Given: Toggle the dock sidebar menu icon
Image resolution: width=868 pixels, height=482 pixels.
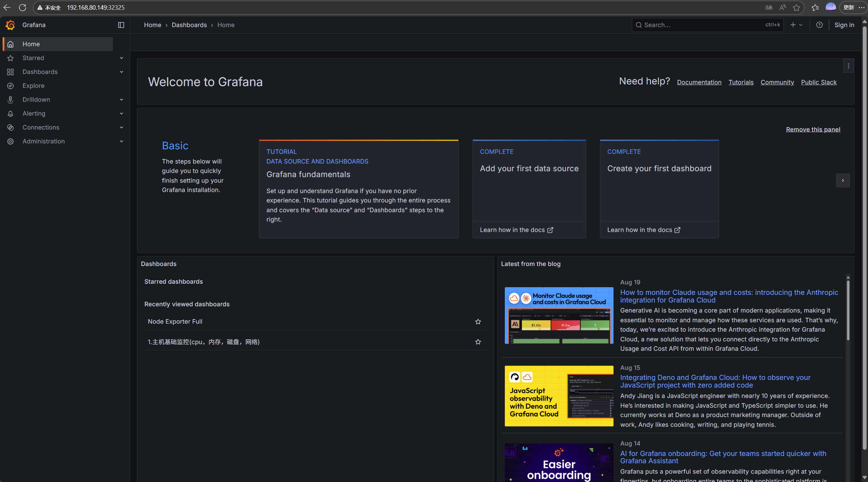Looking at the screenshot, I should [121, 25].
